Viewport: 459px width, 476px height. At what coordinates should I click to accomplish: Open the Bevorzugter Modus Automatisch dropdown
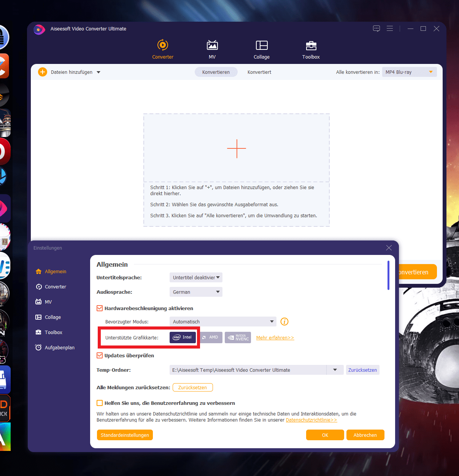(x=223, y=322)
